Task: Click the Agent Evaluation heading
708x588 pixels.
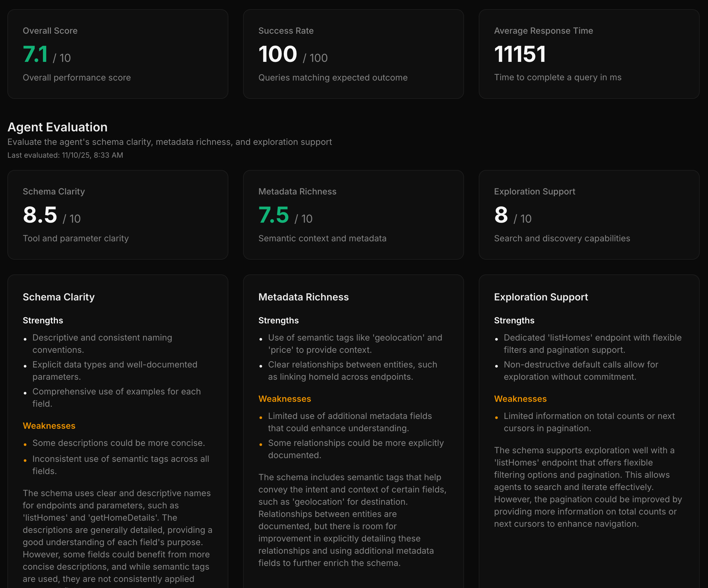Action: click(57, 127)
